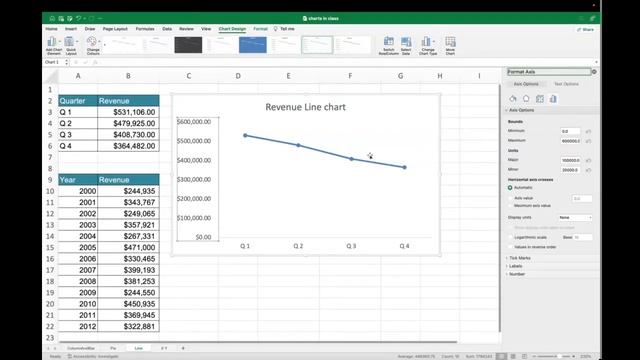Open Size & Properties in Format Axis
This screenshot has height=360, width=640.
pos(540,99)
